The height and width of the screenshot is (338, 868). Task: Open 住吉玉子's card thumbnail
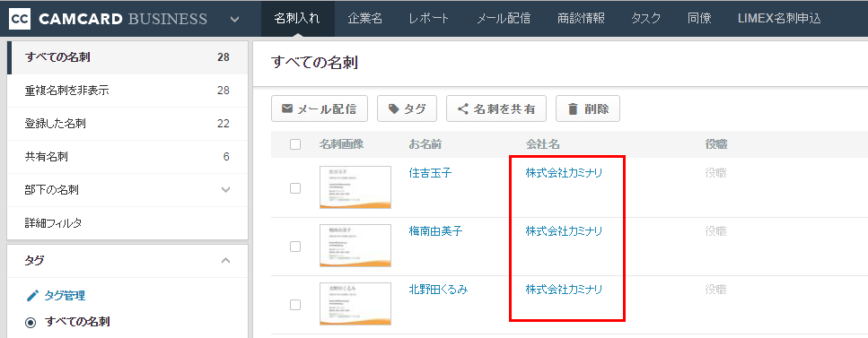[x=355, y=187]
